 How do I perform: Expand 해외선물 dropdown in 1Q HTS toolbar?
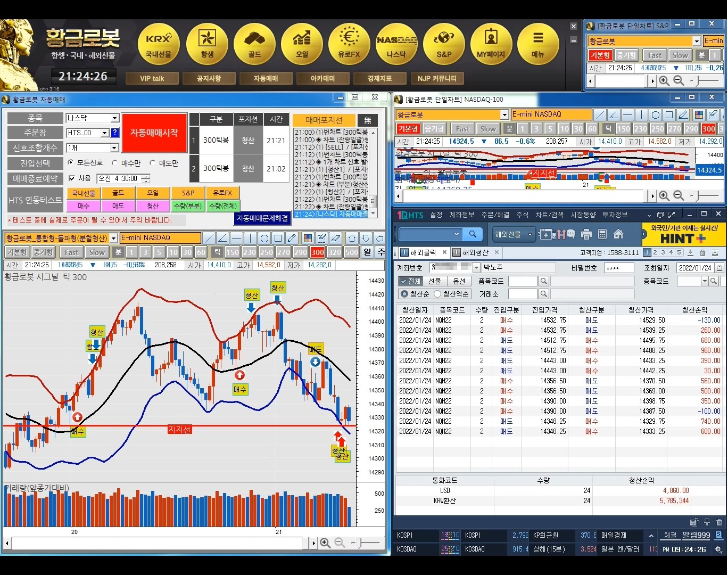[x=530, y=234]
